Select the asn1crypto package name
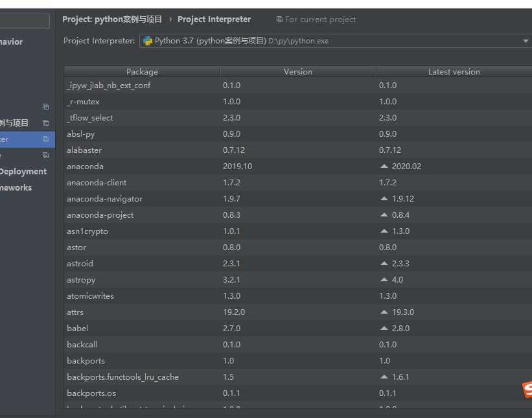 87,231
